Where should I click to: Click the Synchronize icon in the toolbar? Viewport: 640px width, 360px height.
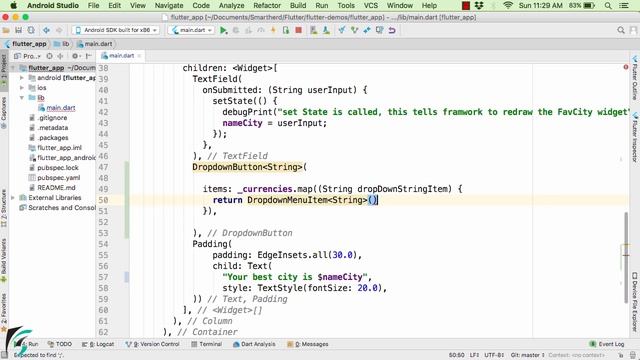pos(31,30)
